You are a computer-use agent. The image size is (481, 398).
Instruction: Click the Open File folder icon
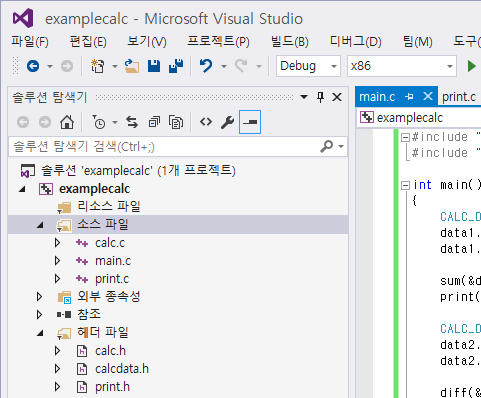[x=132, y=66]
